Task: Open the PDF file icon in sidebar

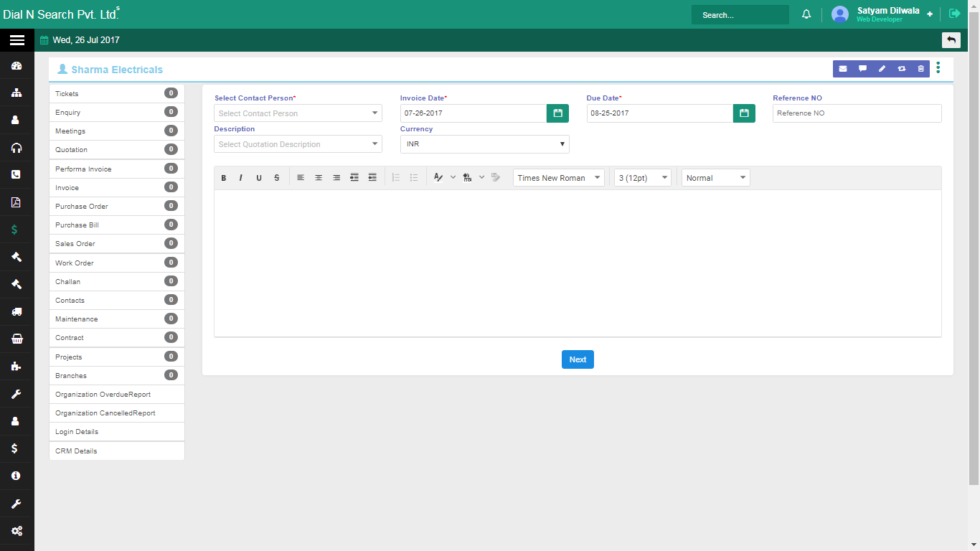Action: pyautogui.click(x=17, y=202)
